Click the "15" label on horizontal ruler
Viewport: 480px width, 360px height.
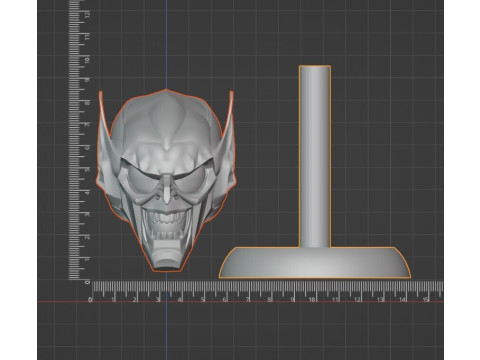[425, 300]
